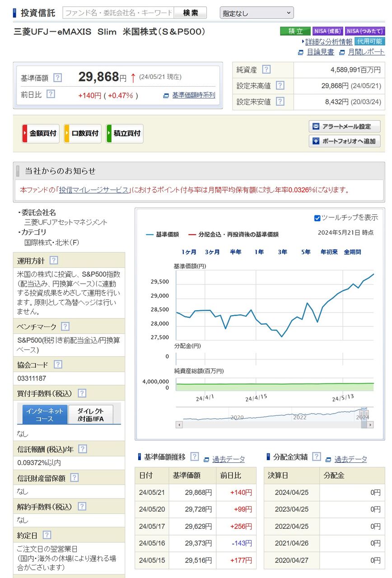Click the left scroll arrow of chart navigator
Image resolution: width=392 pixels, height=578 pixels.
click(179, 424)
